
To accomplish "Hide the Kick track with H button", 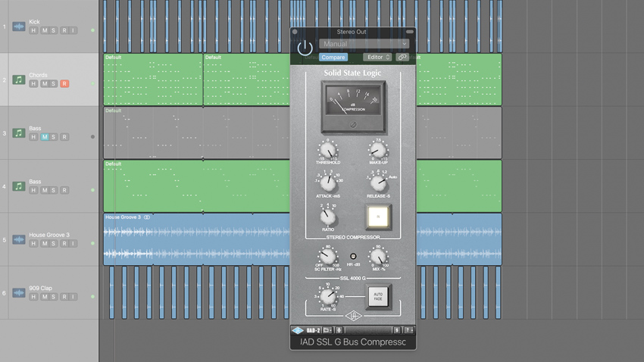I will click(x=33, y=30).
